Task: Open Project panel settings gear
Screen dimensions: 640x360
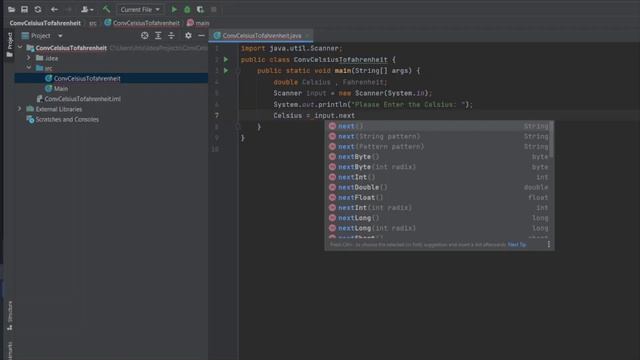Action: coord(188,36)
